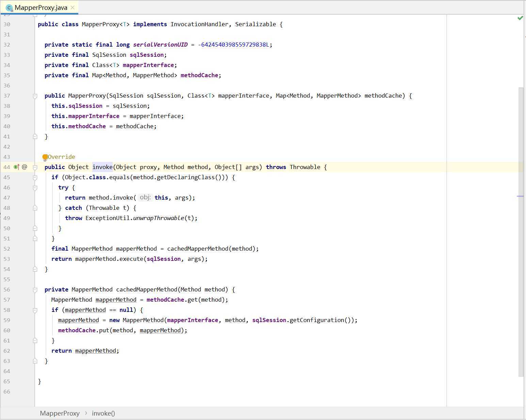Click fold end marker on line 41
The image size is (526, 420).
[35, 136]
